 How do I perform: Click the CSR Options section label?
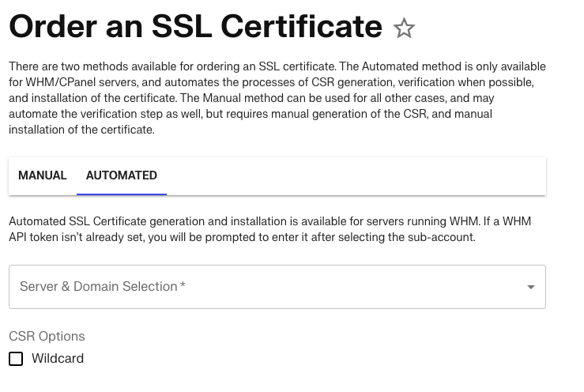[47, 336]
